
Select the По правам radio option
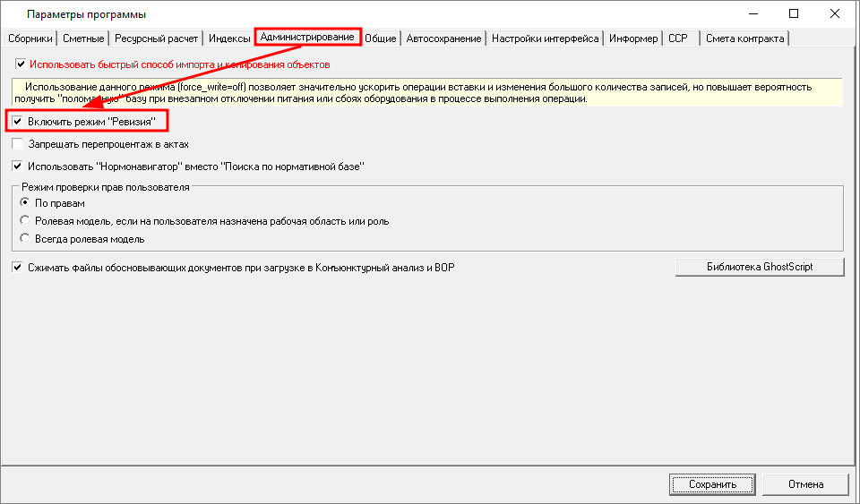point(25,203)
